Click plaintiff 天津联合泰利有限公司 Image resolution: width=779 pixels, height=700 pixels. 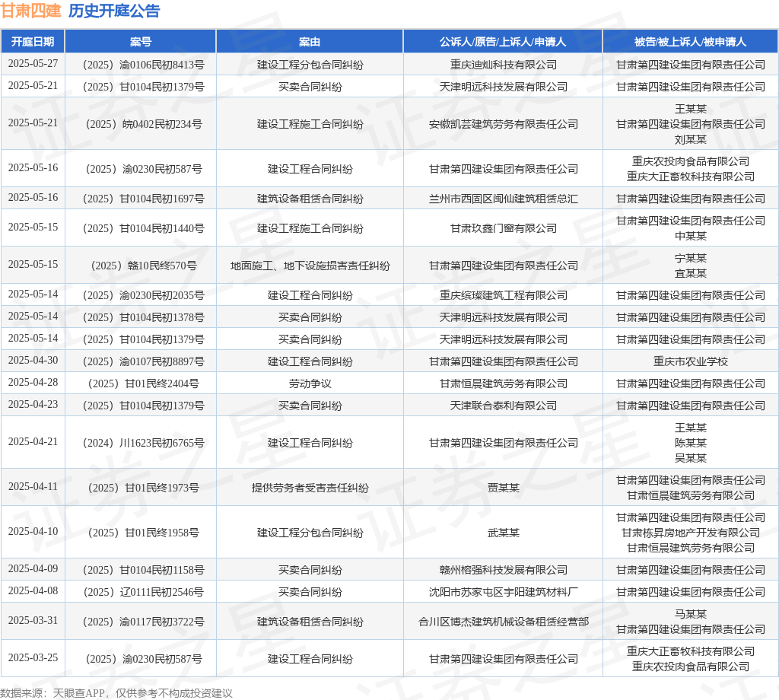[x=503, y=406]
